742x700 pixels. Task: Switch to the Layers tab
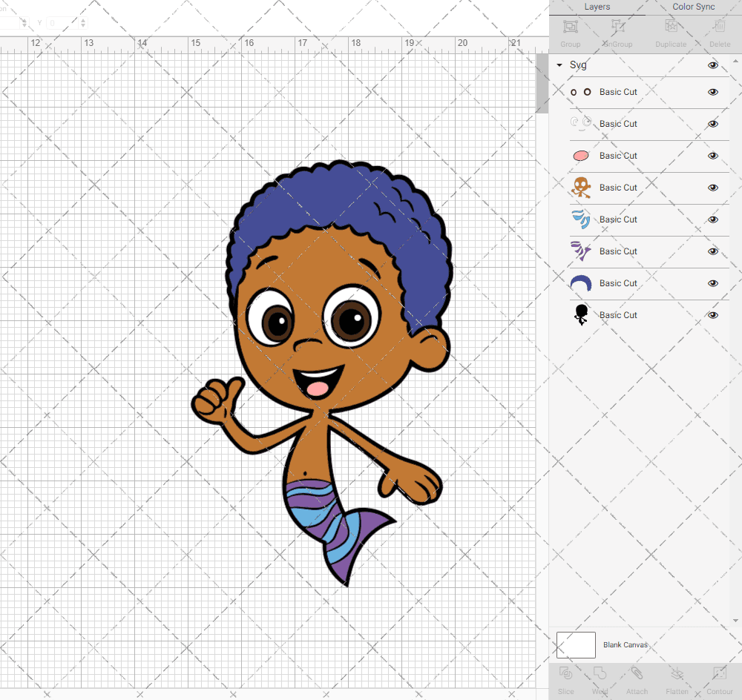(597, 7)
